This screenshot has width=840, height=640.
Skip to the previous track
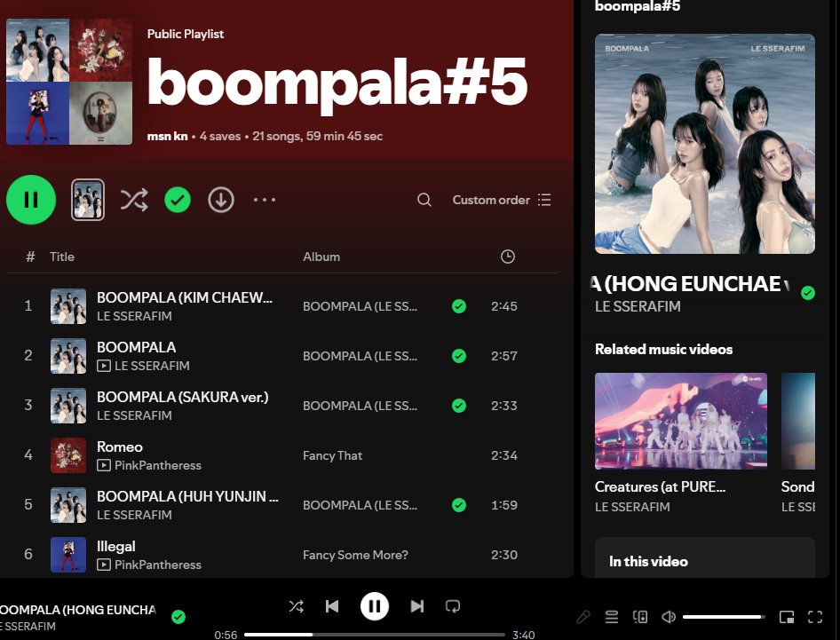coord(332,606)
